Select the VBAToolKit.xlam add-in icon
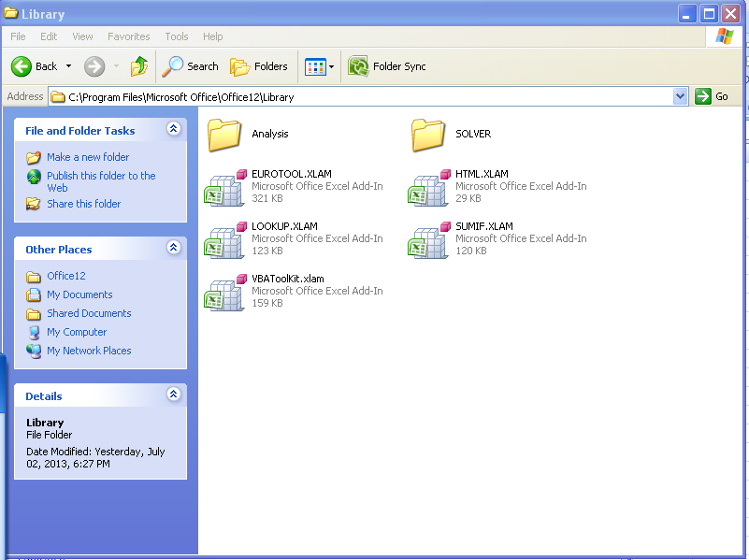The height and width of the screenshot is (560, 749). (225, 293)
